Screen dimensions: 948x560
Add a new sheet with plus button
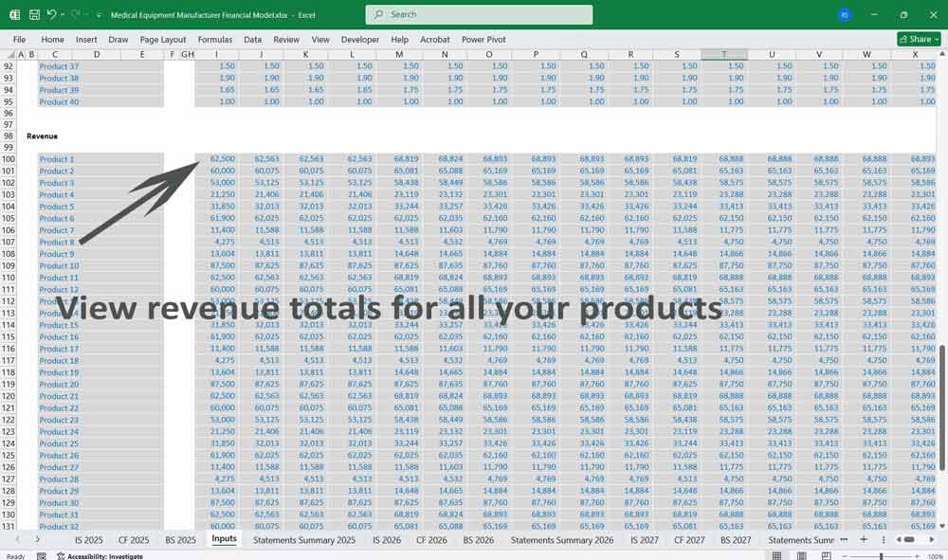863,539
